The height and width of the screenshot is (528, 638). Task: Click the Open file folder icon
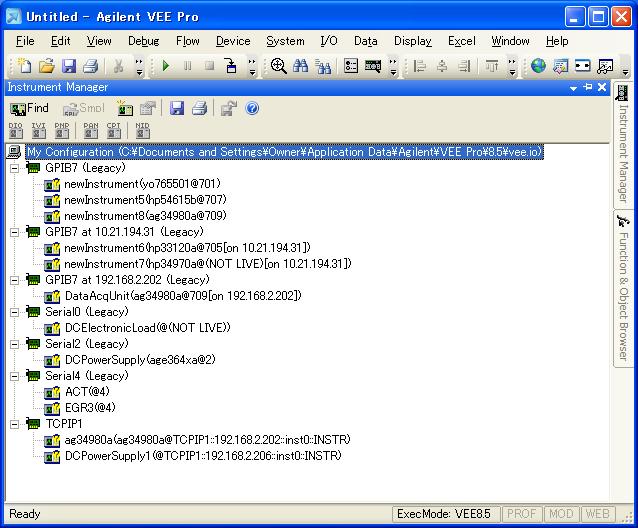click(47, 66)
